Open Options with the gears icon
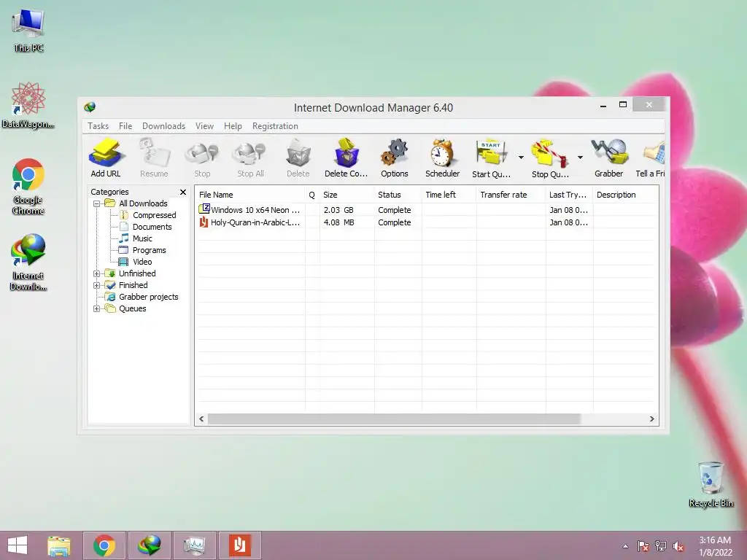 pyautogui.click(x=395, y=158)
